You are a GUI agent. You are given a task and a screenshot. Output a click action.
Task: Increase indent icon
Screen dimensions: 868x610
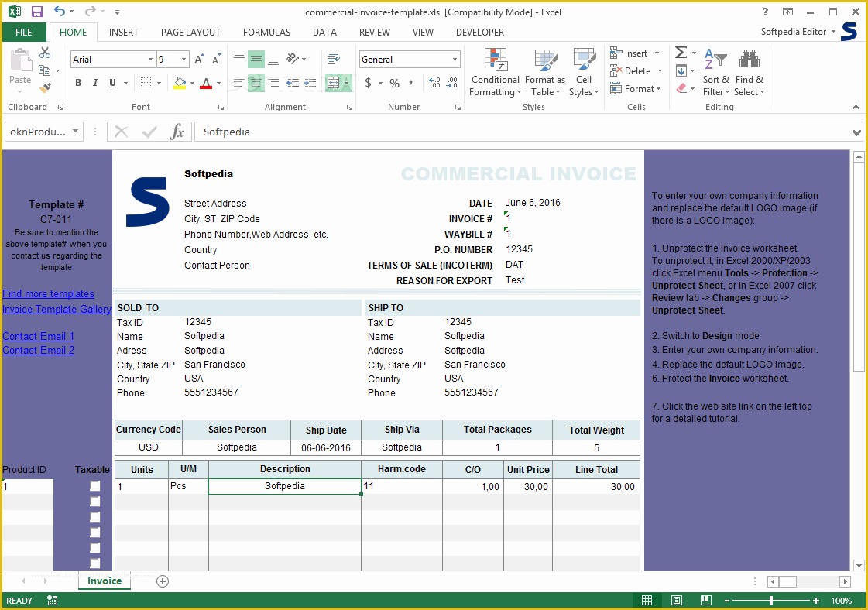310,83
